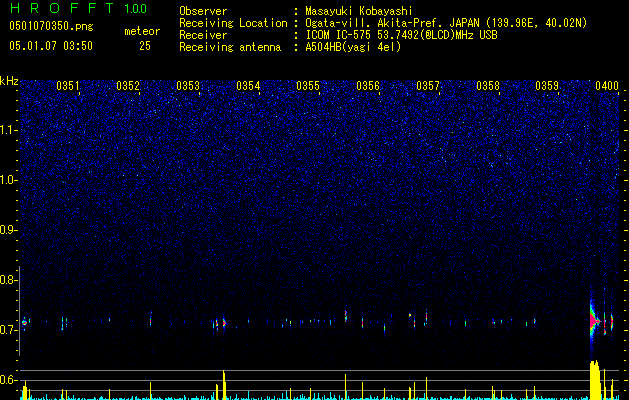Click the HROFFT 1.0.0 title text
The width and height of the screenshot is (629, 400).
[x=78, y=8]
